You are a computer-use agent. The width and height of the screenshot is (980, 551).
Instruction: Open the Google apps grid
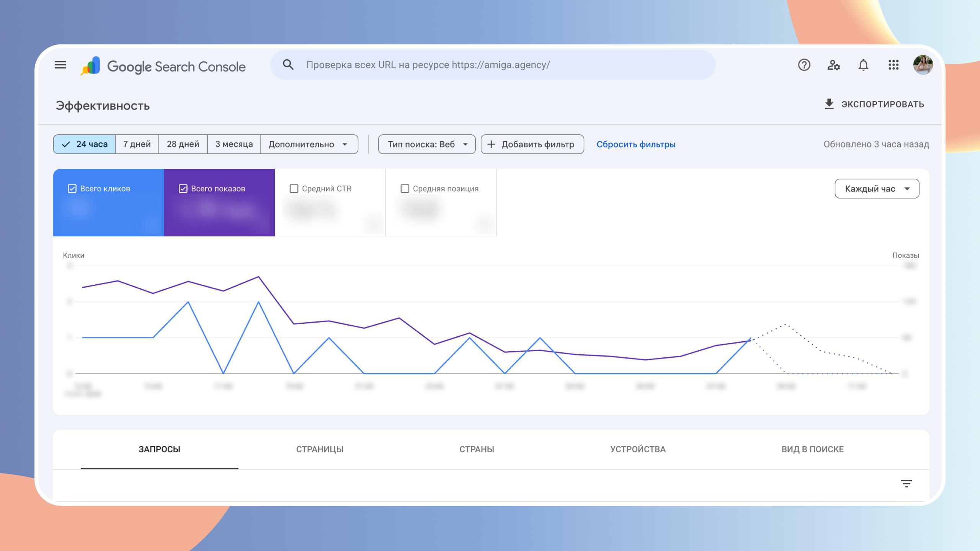point(893,65)
